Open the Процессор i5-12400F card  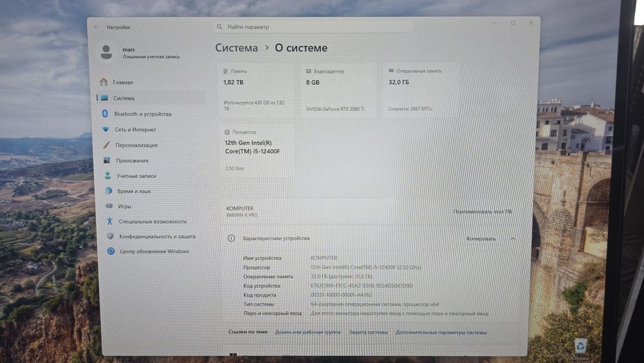pyautogui.click(x=257, y=151)
